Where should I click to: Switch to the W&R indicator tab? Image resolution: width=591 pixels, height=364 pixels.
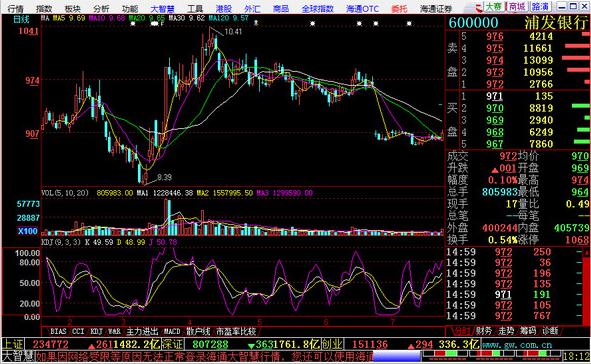(114, 331)
